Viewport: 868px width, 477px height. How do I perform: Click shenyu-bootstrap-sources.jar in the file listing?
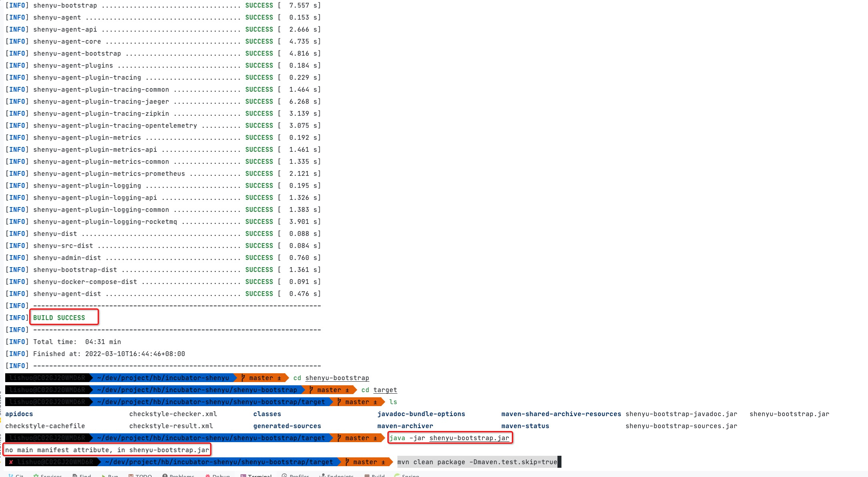(681, 426)
